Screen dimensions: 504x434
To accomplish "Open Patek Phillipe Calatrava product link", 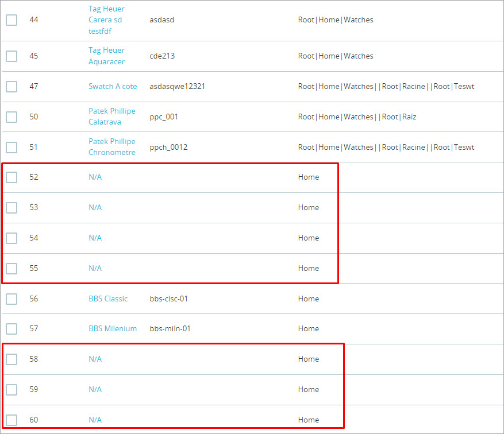I will (112, 117).
